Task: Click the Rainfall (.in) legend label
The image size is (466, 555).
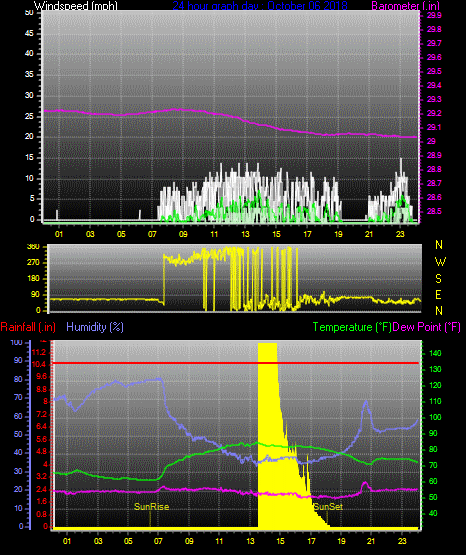Action: coord(28,327)
